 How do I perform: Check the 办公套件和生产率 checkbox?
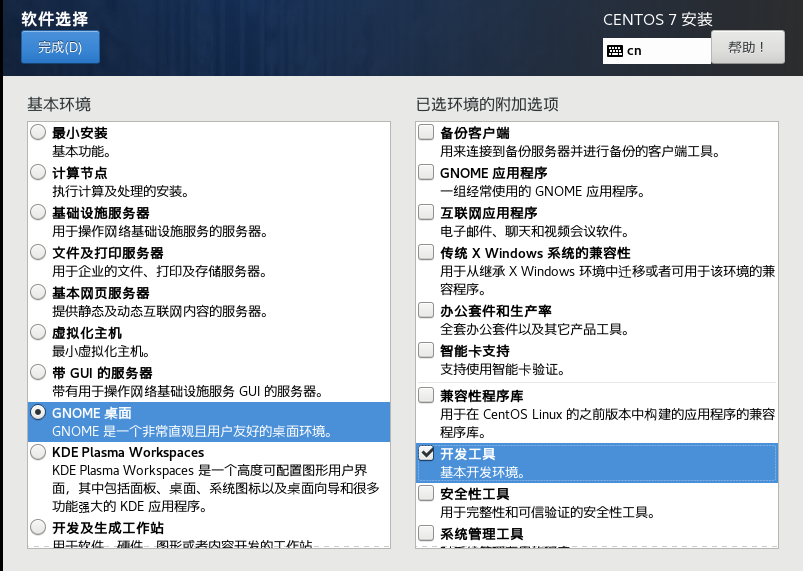[426, 310]
